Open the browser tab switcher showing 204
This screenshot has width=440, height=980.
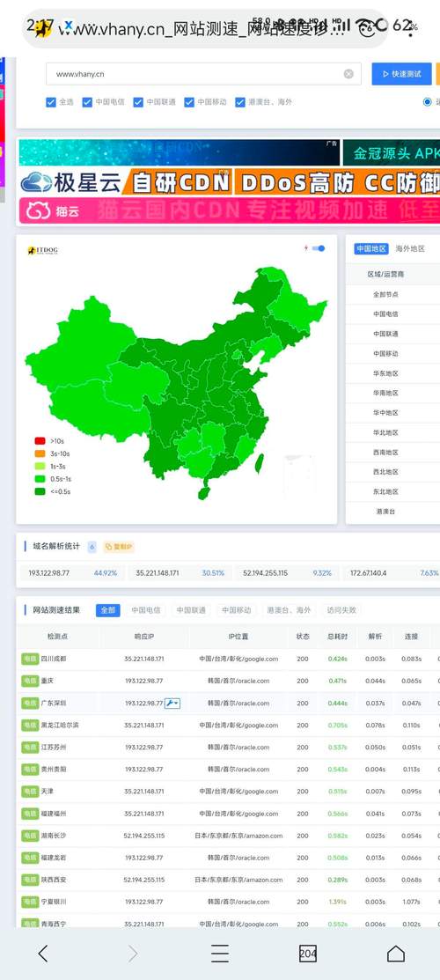307,953
